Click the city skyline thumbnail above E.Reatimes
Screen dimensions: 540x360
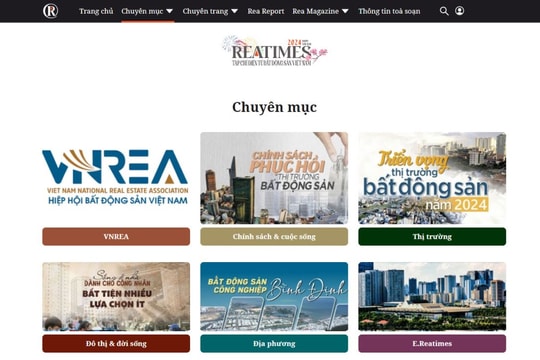432,297
